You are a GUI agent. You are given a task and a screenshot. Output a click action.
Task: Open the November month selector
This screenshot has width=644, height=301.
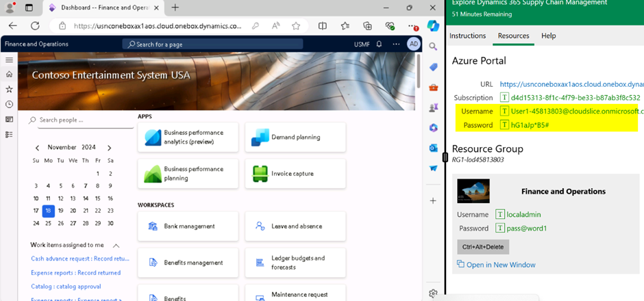coord(62,147)
